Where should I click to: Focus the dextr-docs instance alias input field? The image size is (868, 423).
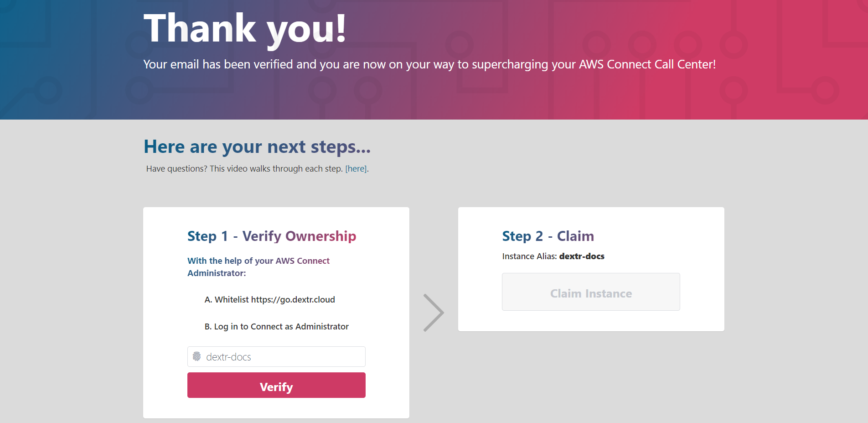276,356
